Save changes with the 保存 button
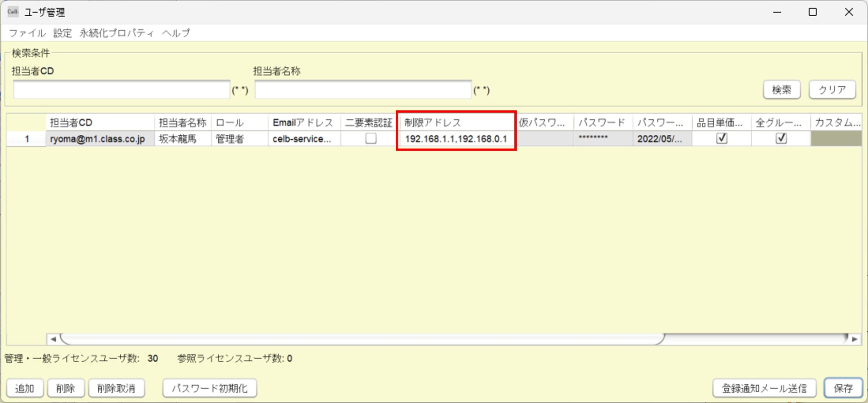 click(843, 388)
